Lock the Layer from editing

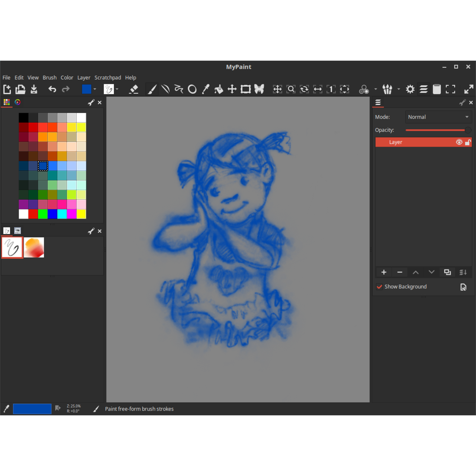tap(468, 142)
